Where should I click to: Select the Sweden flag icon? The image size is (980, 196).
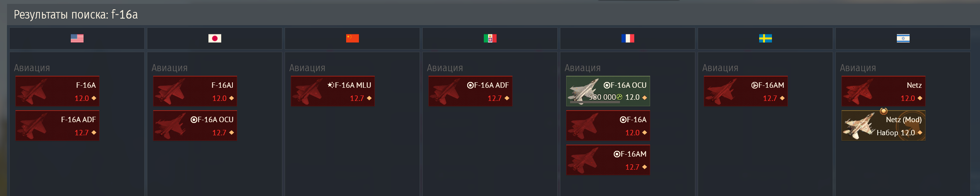point(765,38)
